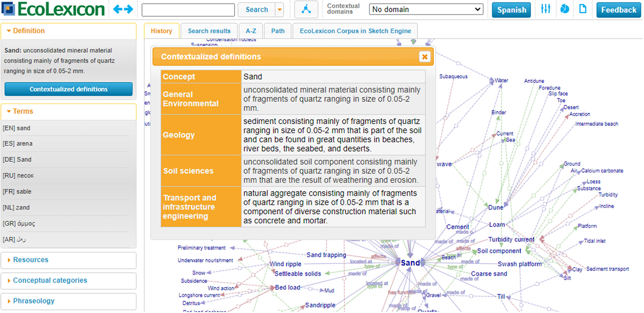Image resolution: width=644 pixels, height=313 pixels.
Task: Open the settings sliders icon
Action: click(x=545, y=9)
